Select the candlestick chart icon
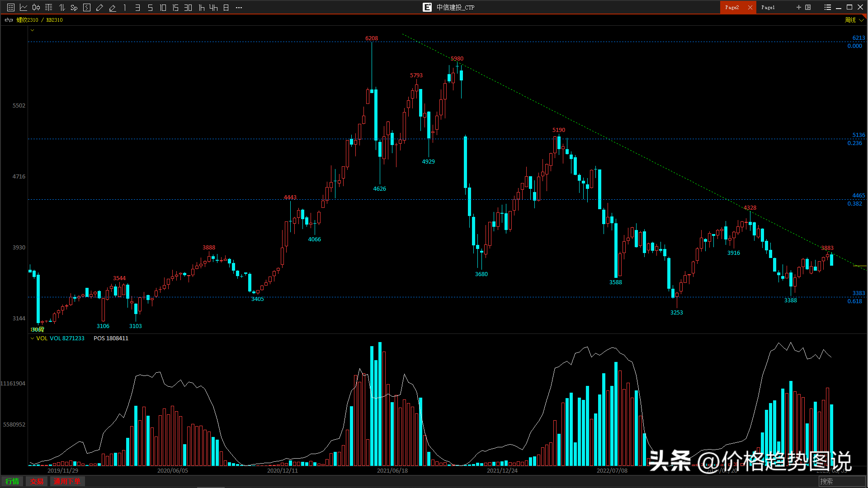 point(36,7)
